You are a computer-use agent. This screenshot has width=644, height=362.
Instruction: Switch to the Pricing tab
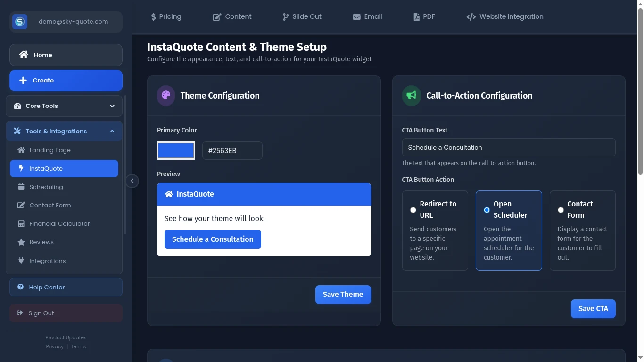click(x=166, y=16)
